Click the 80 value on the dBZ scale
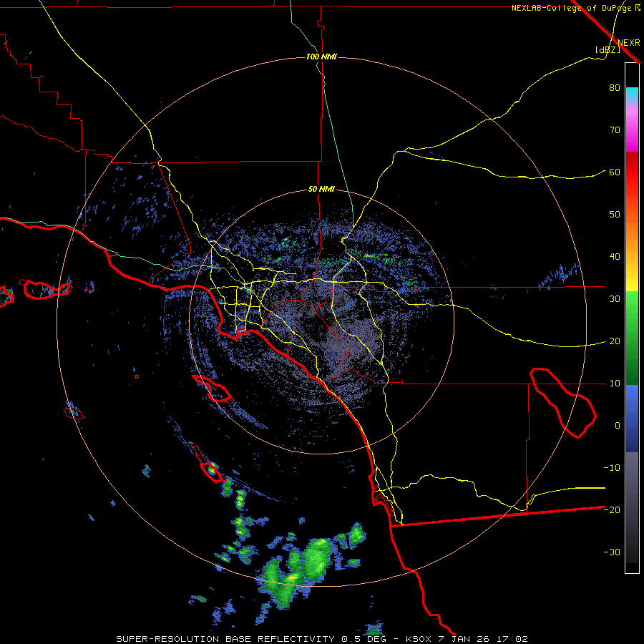Viewport: 644px width, 644px height. pyautogui.click(x=615, y=87)
